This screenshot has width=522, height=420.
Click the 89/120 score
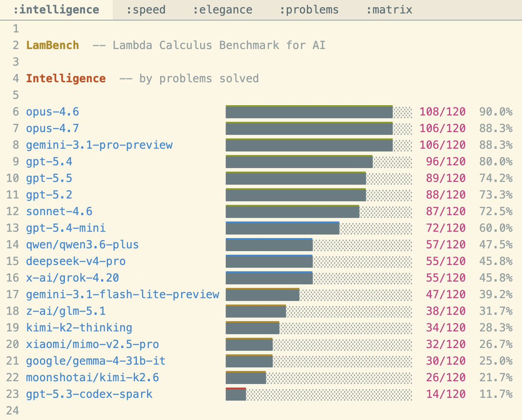[x=446, y=178]
